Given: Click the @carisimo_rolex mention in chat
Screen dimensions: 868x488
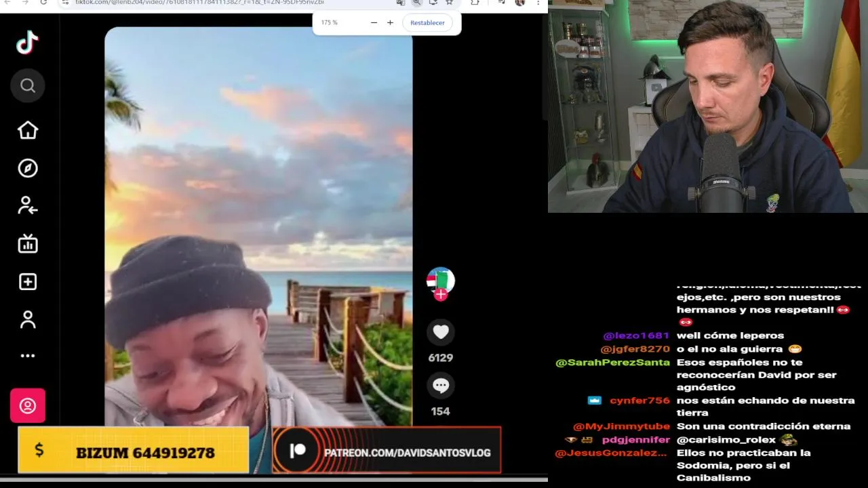Looking at the screenshot, I should (x=726, y=440).
